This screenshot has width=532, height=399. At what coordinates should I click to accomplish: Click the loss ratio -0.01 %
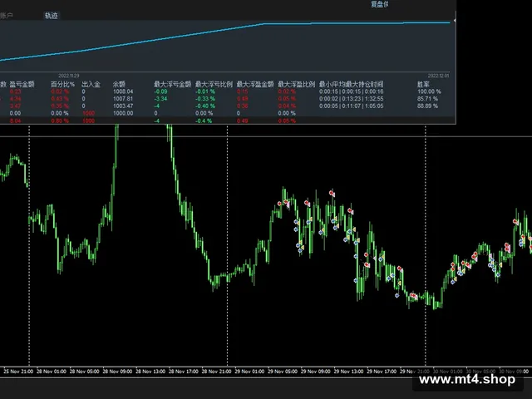[x=205, y=91]
